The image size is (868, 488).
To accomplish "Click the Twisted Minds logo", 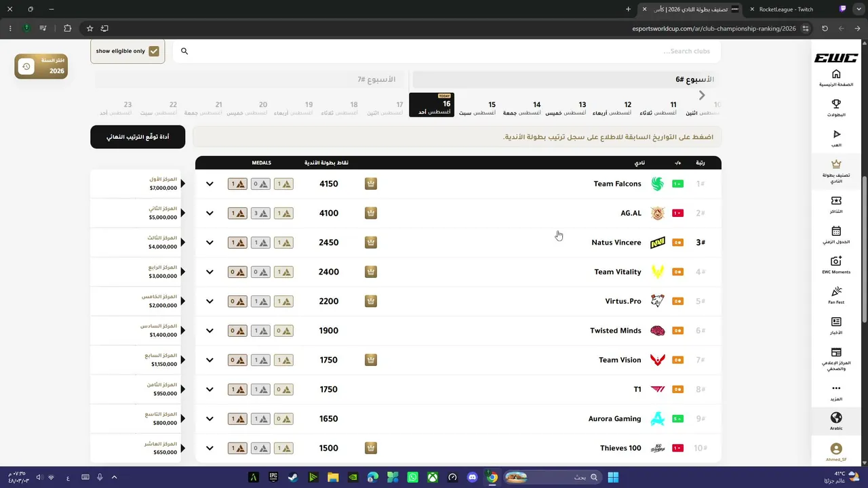I will [657, 331].
